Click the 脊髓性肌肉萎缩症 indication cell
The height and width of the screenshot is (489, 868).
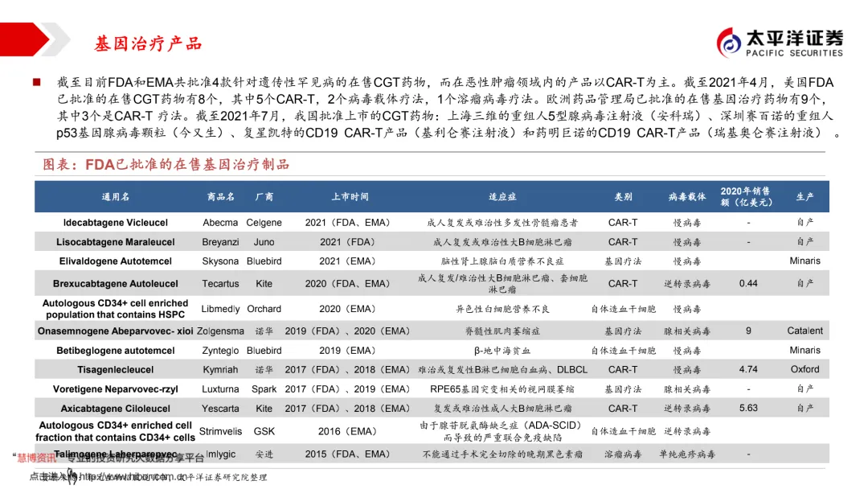(x=502, y=331)
